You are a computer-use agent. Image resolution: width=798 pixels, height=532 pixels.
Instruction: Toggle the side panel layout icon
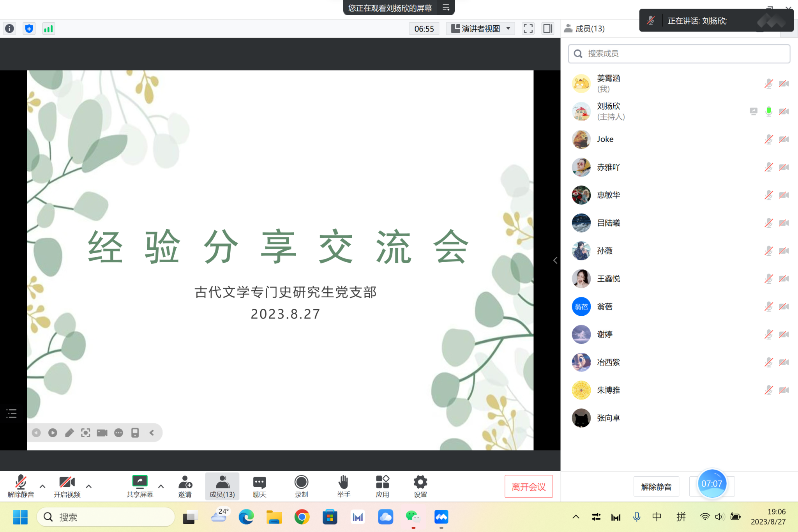[547, 28]
